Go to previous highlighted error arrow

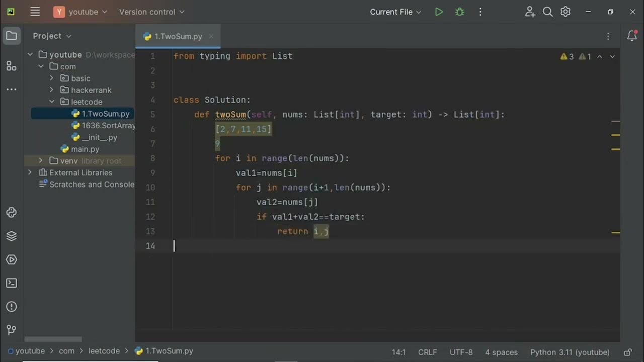(x=600, y=57)
